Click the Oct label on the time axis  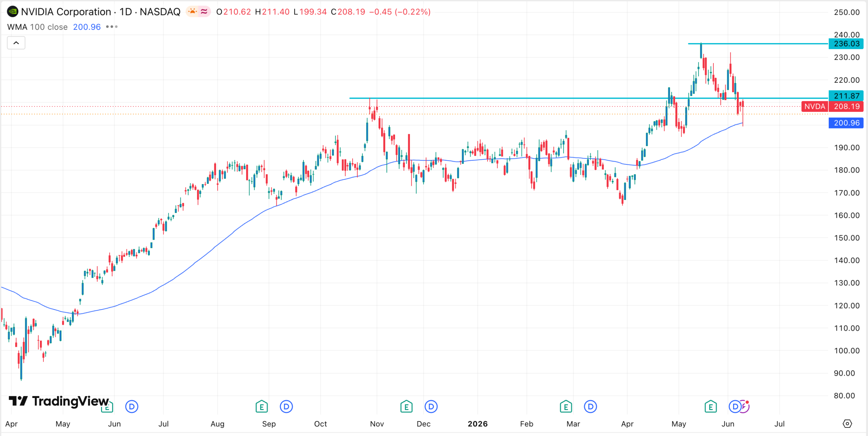point(320,424)
